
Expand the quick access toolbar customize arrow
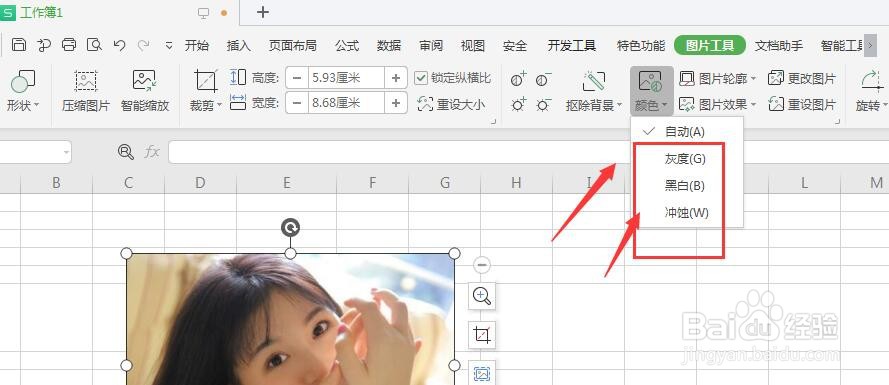168,46
